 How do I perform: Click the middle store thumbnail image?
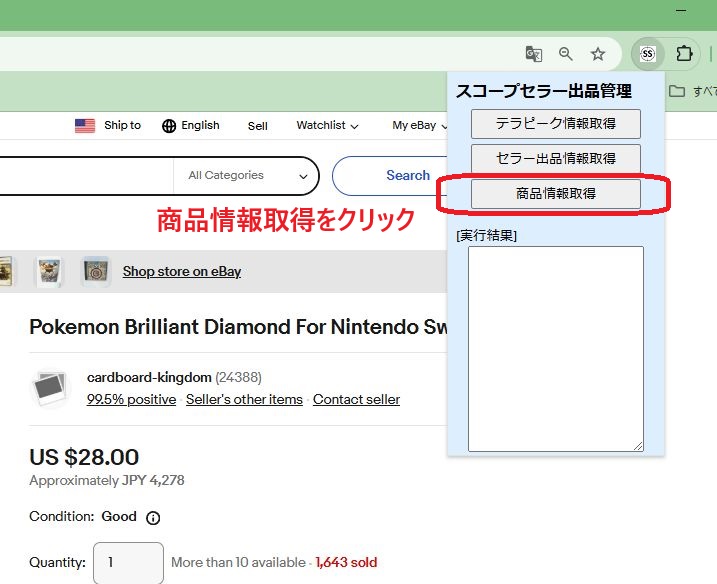pyautogui.click(x=49, y=272)
